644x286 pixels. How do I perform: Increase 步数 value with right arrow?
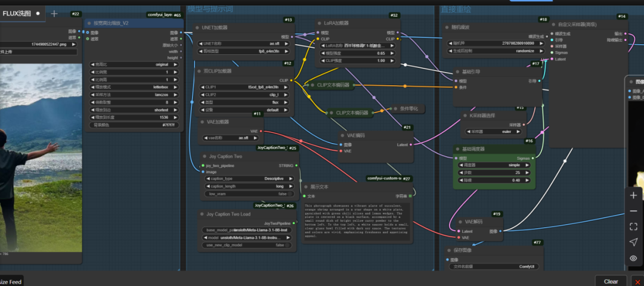point(527,173)
